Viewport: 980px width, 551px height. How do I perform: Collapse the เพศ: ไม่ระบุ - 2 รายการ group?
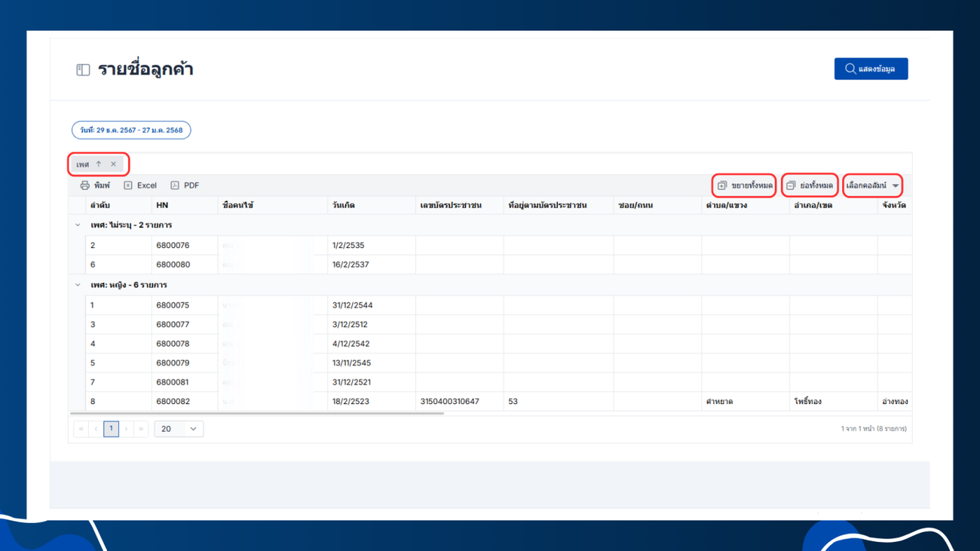[78, 225]
